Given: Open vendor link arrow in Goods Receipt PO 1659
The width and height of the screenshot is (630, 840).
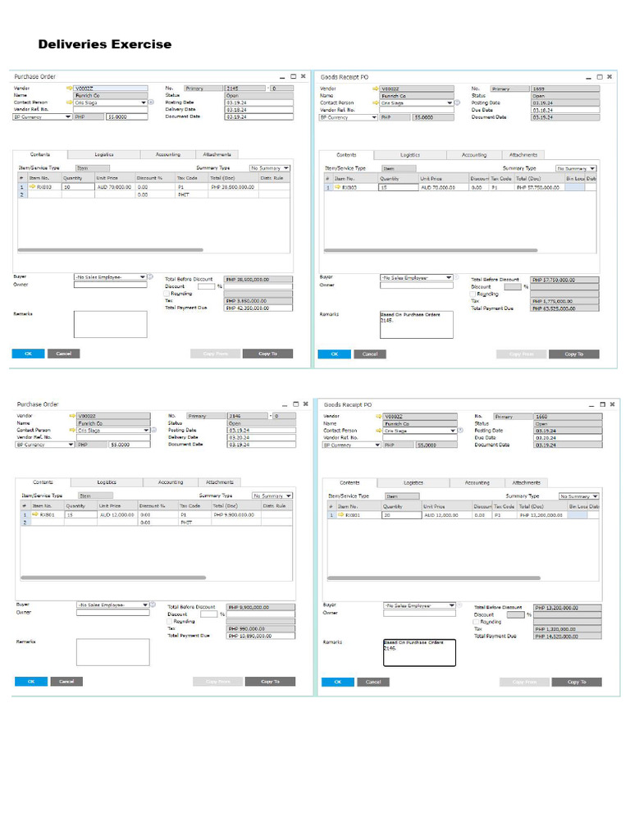Looking at the screenshot, I should point(376,89).
